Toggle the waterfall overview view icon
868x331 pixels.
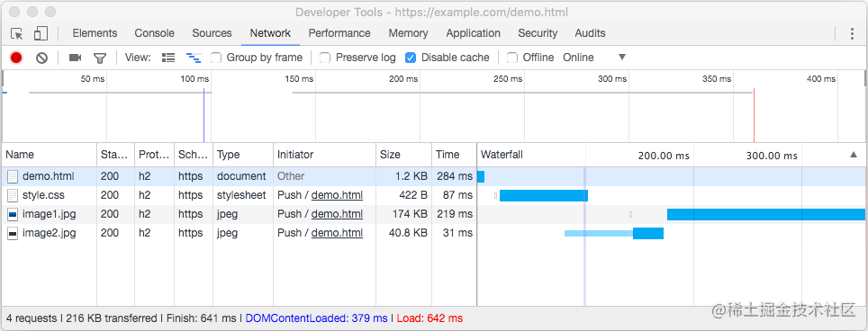(x=194, y=58)
